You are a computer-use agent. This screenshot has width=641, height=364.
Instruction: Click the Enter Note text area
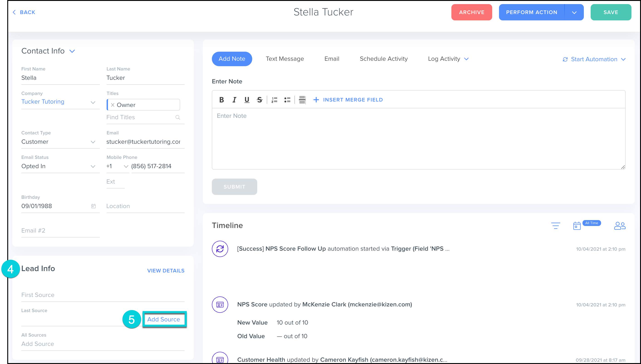point(418,139)
